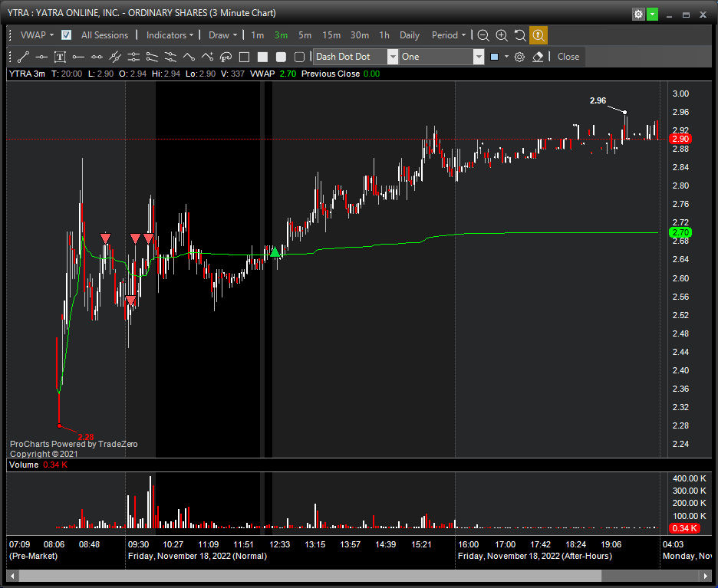Viewport: 718px width, 588px height.
Task: Click the zoom out magnifier icon
Action: pyautogui.click(x=483, y=35)
